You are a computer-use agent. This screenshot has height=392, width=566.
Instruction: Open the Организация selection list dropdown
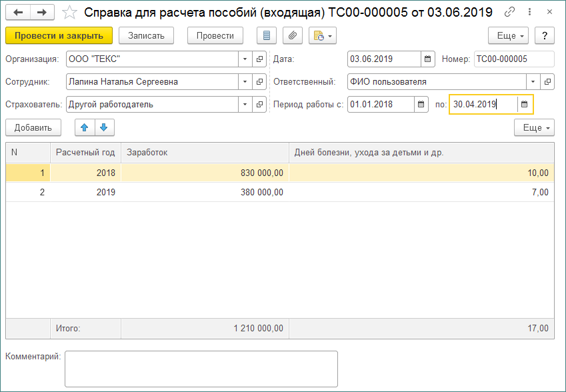(x=244, y=59)
